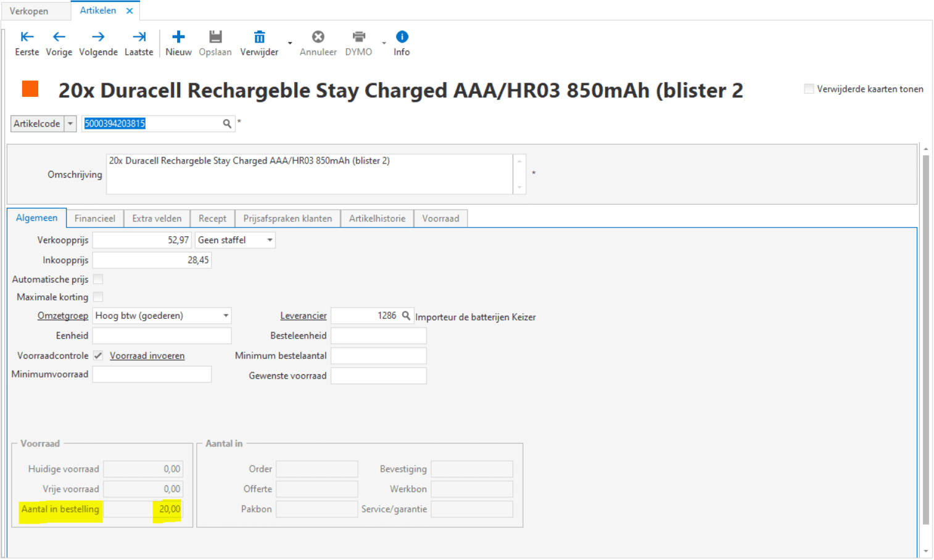The height and width of the screenshot is (560, 934).
Task: Click the Order quantity field
Action: click(317, 469)
